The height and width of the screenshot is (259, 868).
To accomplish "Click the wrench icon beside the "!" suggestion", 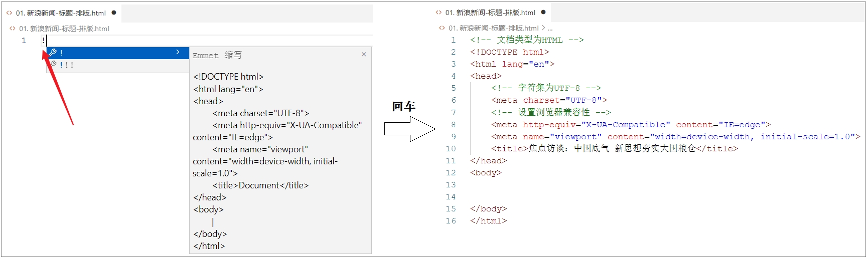I will 53,53.
